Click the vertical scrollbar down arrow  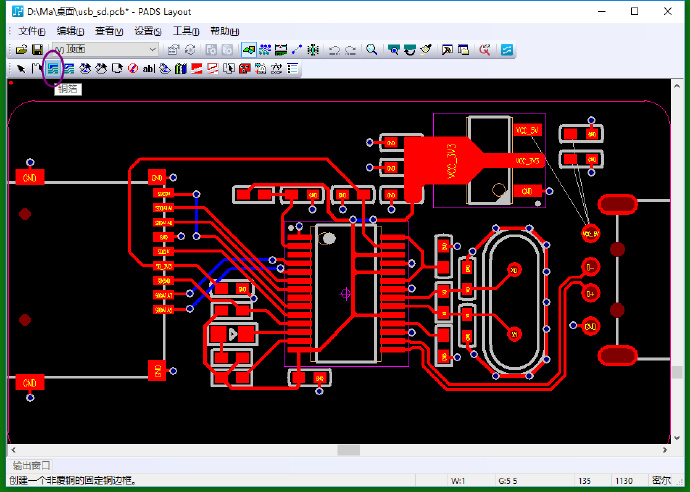coord(677,438)
